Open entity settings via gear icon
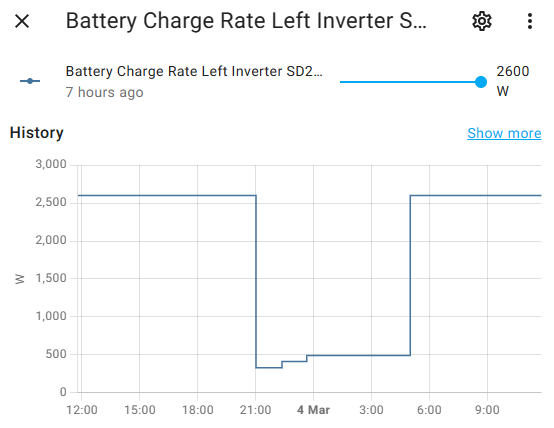This screenshot has height=428, width=554. (482, 21)
